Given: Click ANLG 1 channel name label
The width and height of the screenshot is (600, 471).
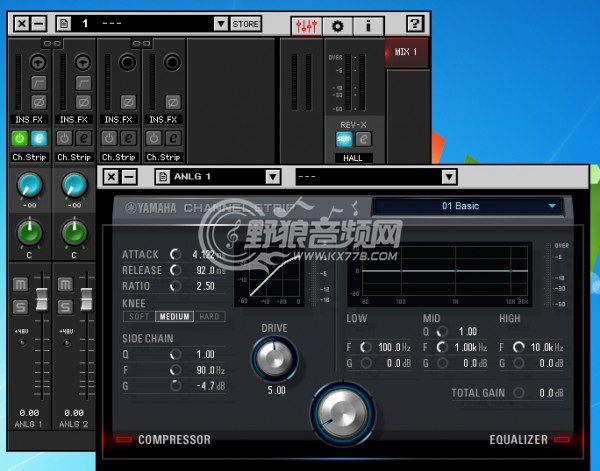Looking at the screenshot, I should 28,424.
